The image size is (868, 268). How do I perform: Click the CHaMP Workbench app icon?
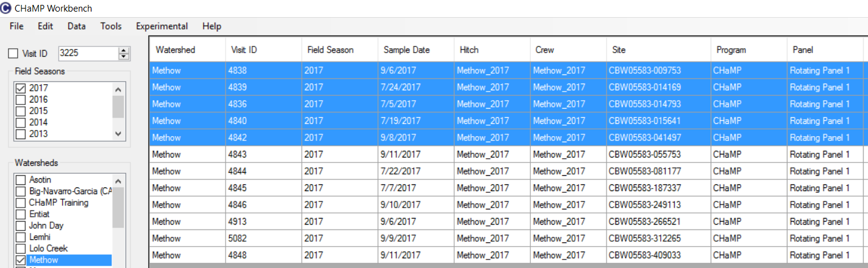pos(6,9)
